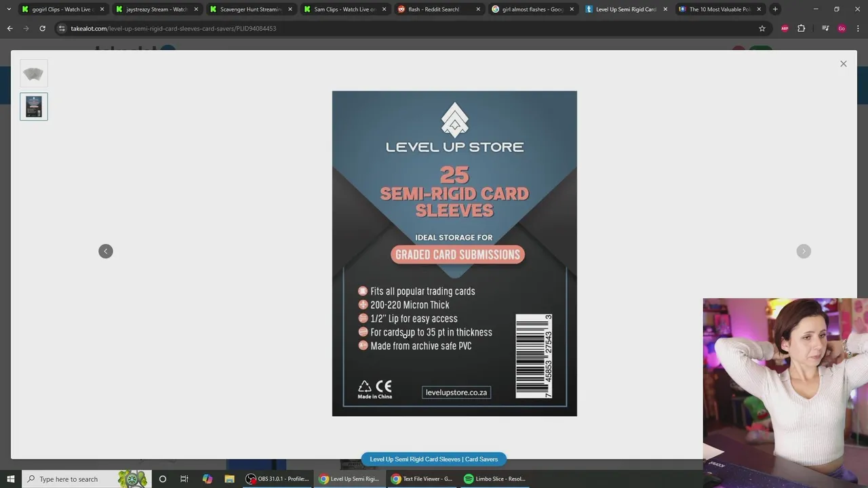The height and width of the screenshot is (488, 868).
Task: Close the Scavenger Hunt Streaming tab
Action: (x=290, y=9)
